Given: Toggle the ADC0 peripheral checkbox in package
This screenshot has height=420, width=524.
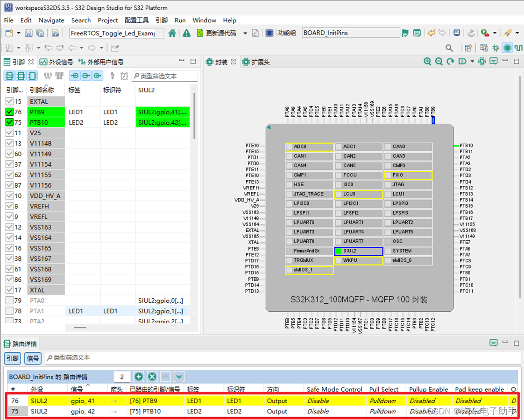Looking at the screenshot, I should tap(289, 147).
